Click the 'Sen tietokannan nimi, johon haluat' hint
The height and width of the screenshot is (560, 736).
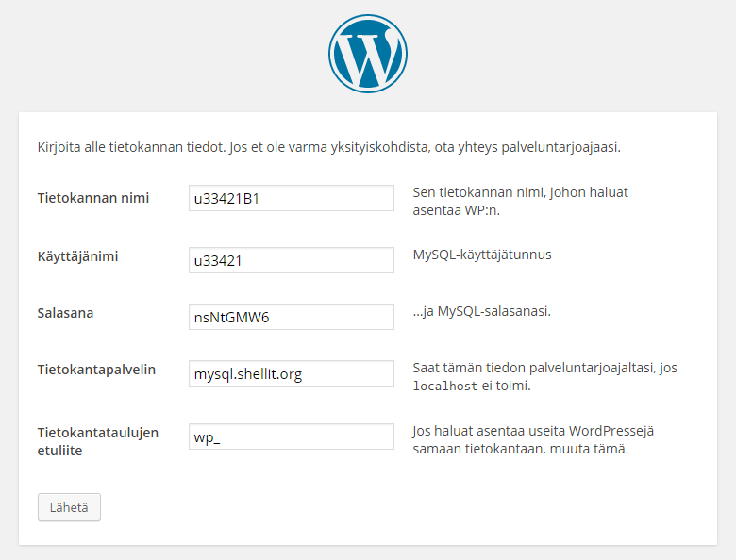pos(520,192)
